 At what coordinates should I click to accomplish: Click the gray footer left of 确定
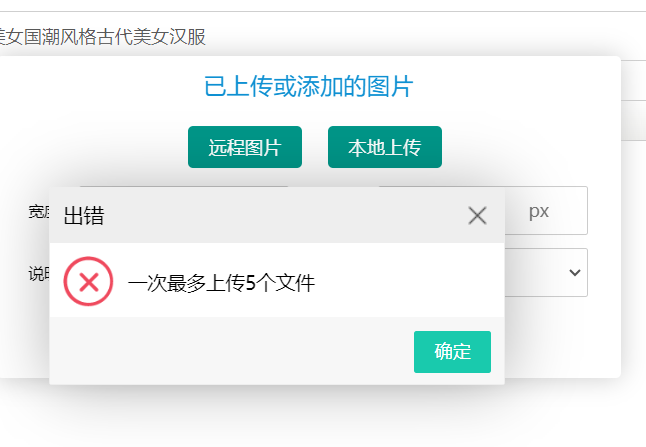pos(230,351)
